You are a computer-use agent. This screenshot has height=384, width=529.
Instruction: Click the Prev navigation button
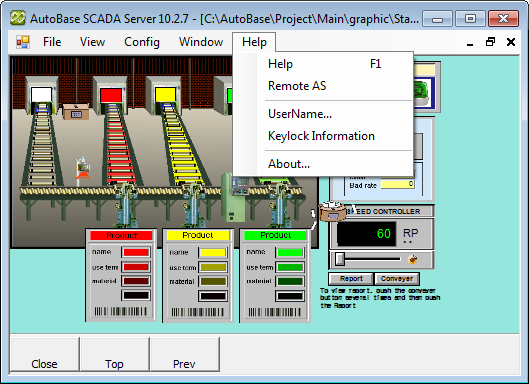tap(184, 354)
